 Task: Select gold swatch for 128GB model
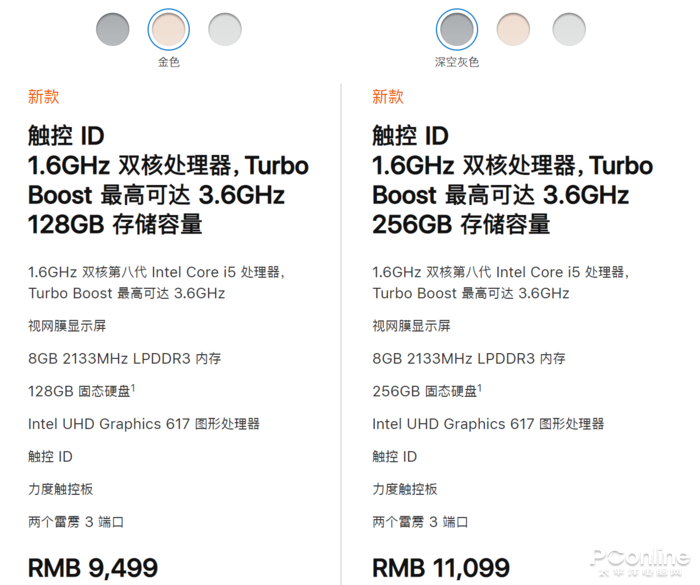(x=169, y=29)
